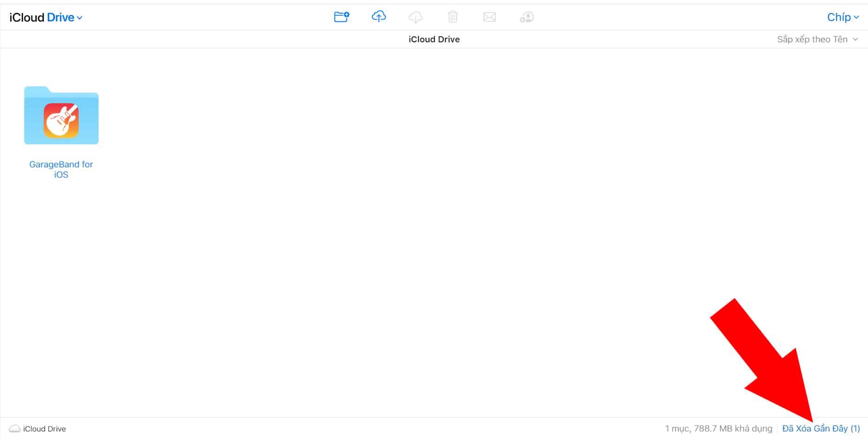The width and height of the screenshot is (868, 438).
Task: Click the centered iCloud Drive folder title
Action: click(x=434, y=40)
